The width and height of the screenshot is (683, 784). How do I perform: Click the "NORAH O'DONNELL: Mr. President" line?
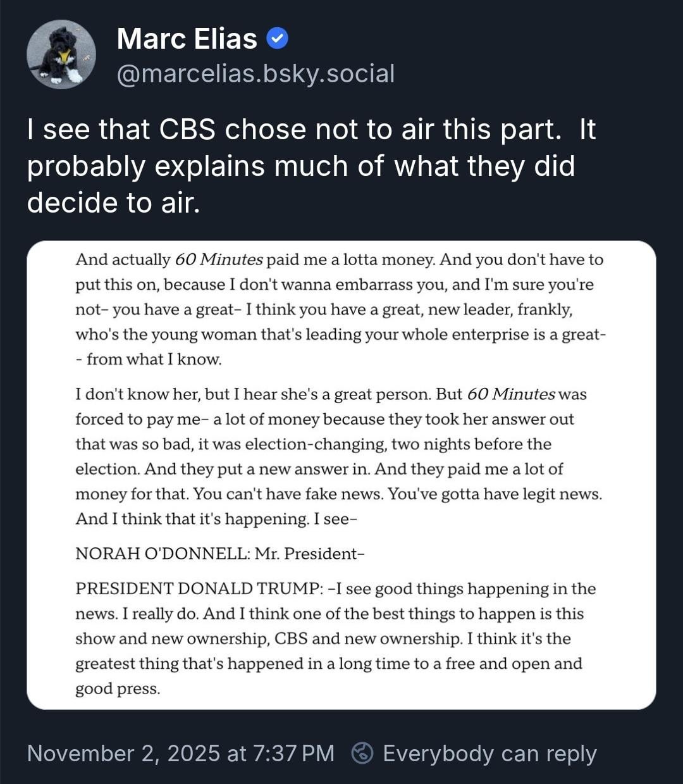tap(219, 554)
